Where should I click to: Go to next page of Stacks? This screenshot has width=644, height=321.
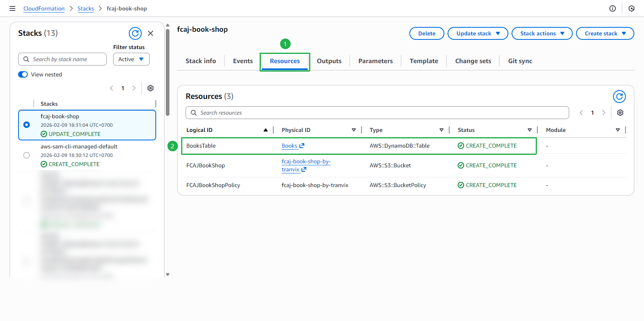[134, 88]
